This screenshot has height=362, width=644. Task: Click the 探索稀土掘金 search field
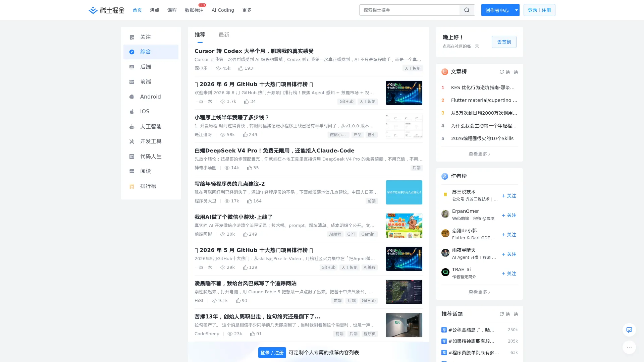point(410,10)
